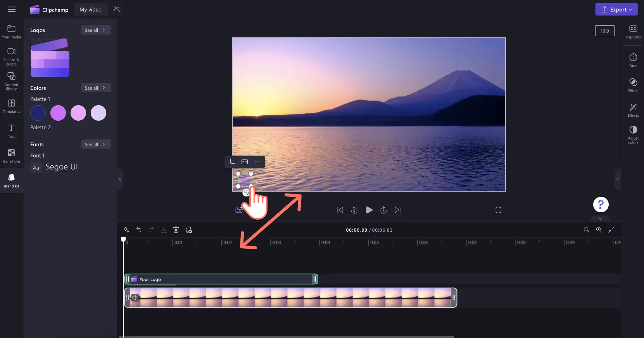
Task: Delete the selected clip
Action: [x=176, y=230]
